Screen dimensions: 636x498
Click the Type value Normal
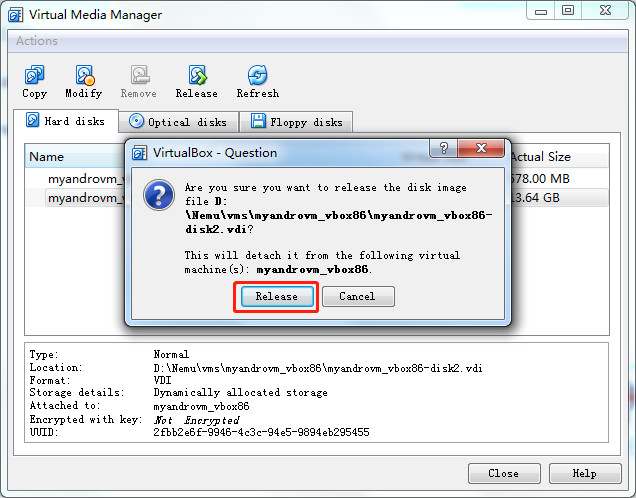(171, 354)
